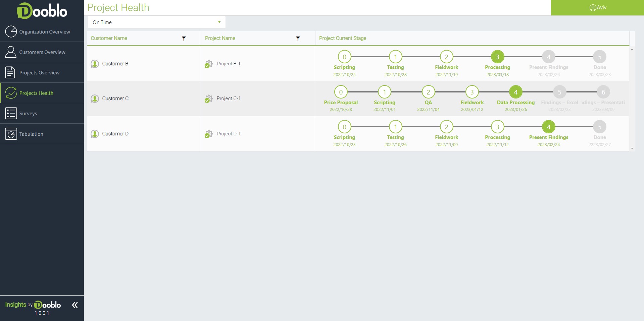
Task: Click the table scrollbar up arrow
Action: click(x=632, y=49)
